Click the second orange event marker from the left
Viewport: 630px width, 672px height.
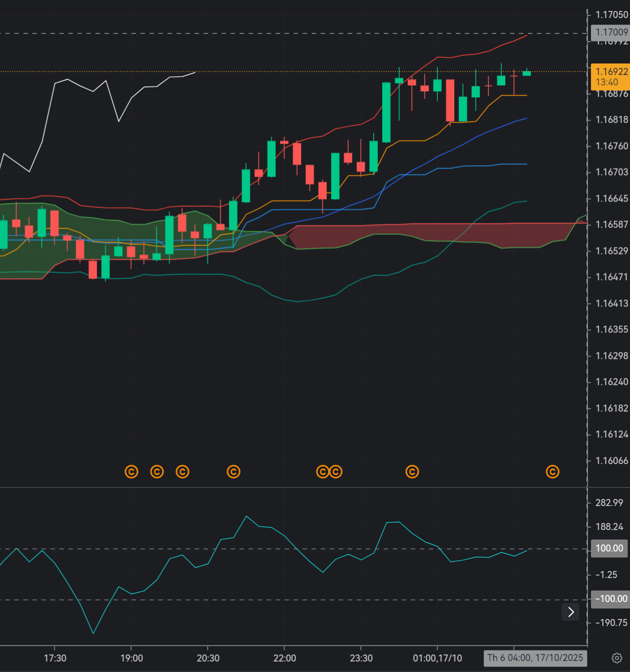[x=157, y=471]
